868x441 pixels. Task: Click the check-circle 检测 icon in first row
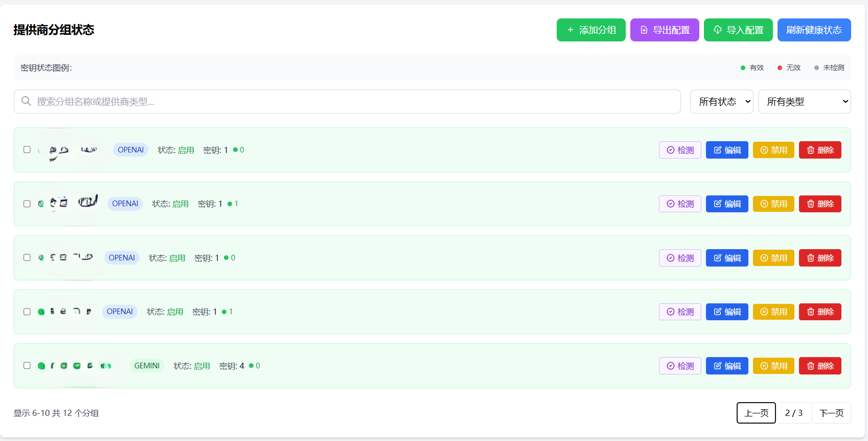coord(671,150)
